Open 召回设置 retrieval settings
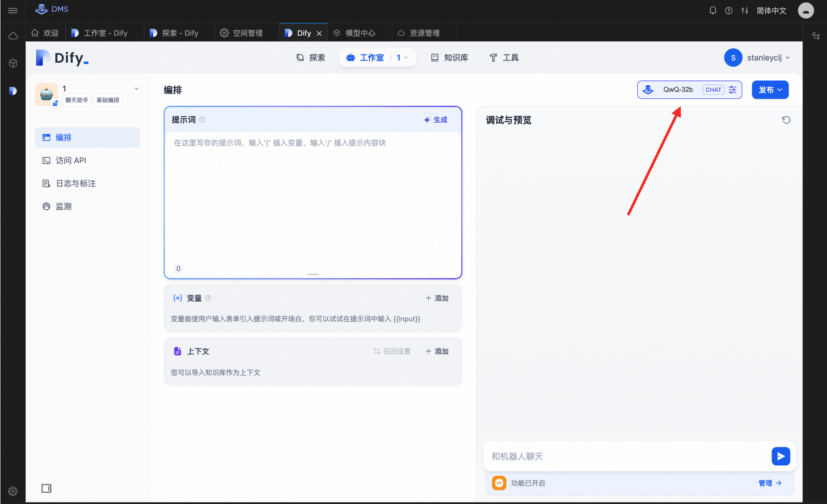 click(x=392, y=351)
